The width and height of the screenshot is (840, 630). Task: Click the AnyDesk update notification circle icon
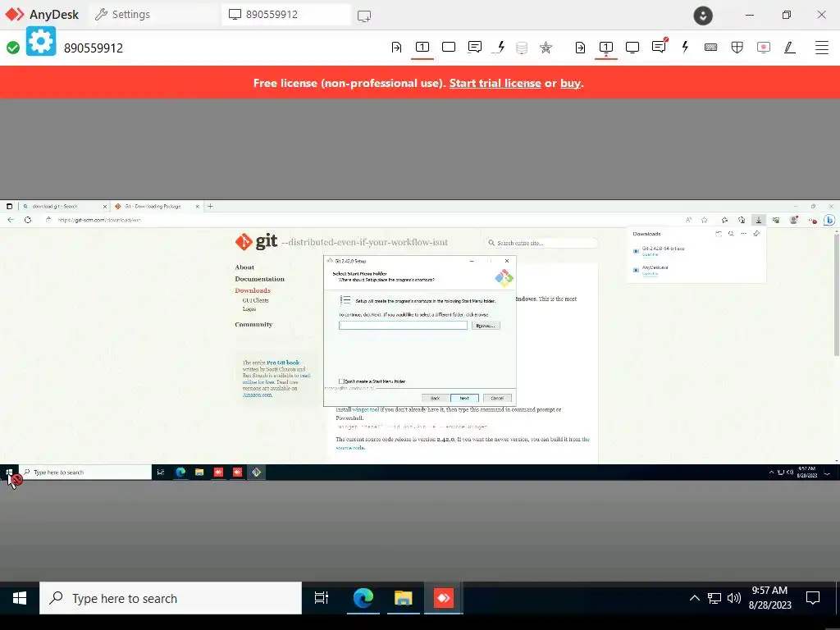point(703,15)
